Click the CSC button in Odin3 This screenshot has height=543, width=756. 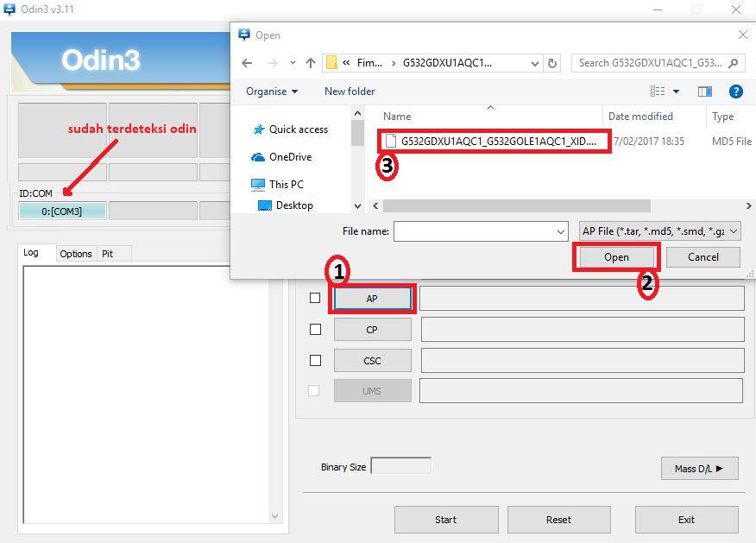(372, 361)
